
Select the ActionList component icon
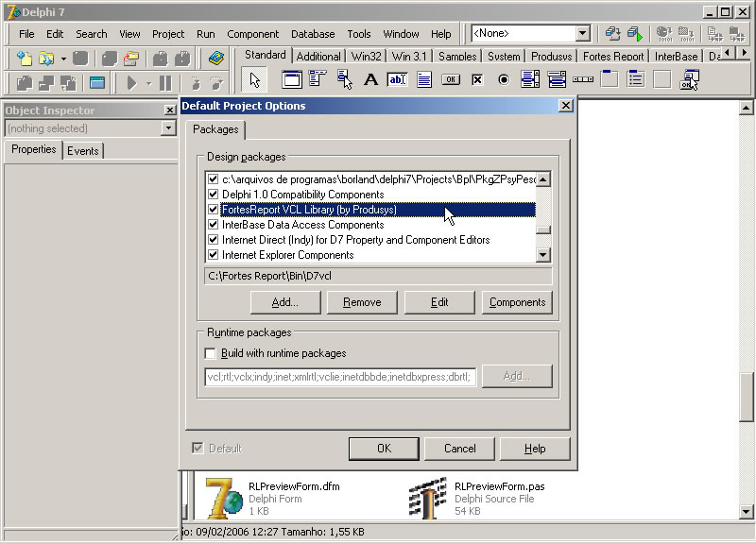(689, 79)
